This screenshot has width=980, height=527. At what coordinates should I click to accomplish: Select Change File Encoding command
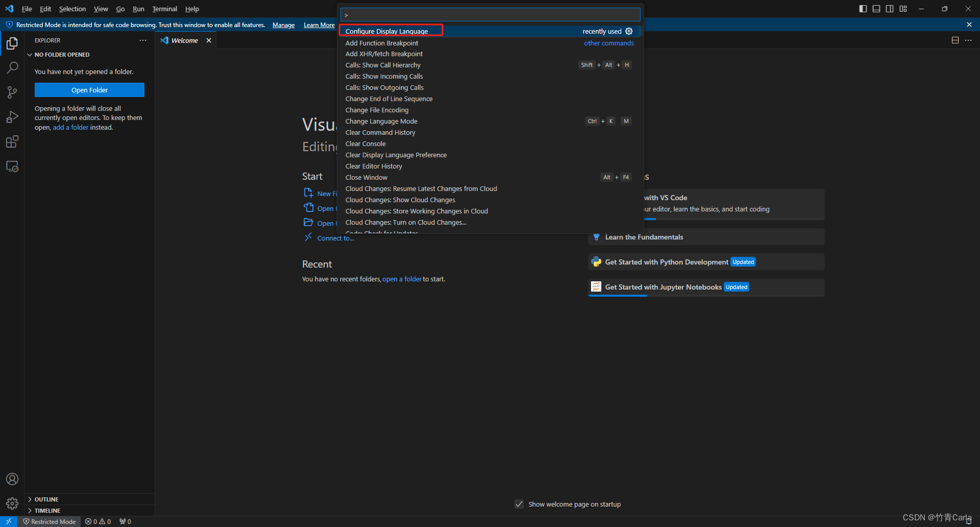(x=489, y=110)
